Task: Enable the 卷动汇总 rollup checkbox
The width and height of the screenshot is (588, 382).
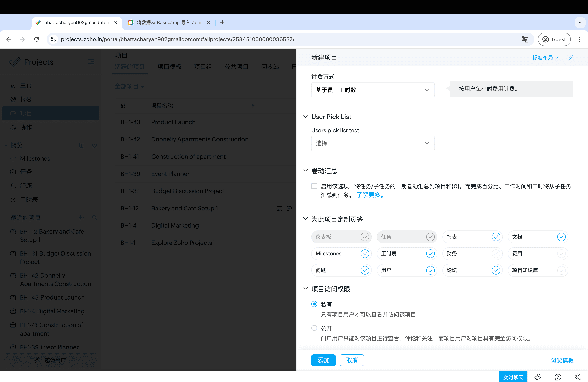Action: coord(314,186)
